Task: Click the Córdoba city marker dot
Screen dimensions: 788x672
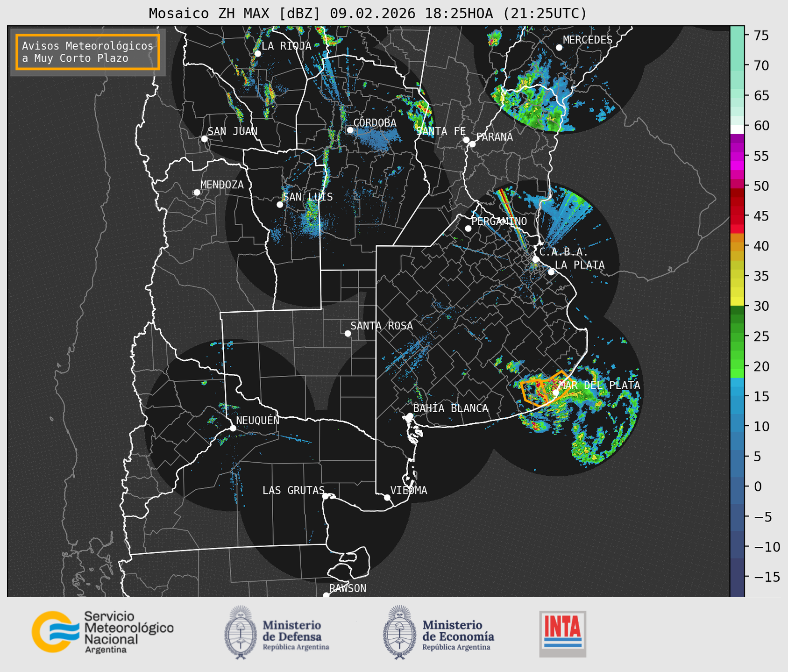Action: pos(350,130)
